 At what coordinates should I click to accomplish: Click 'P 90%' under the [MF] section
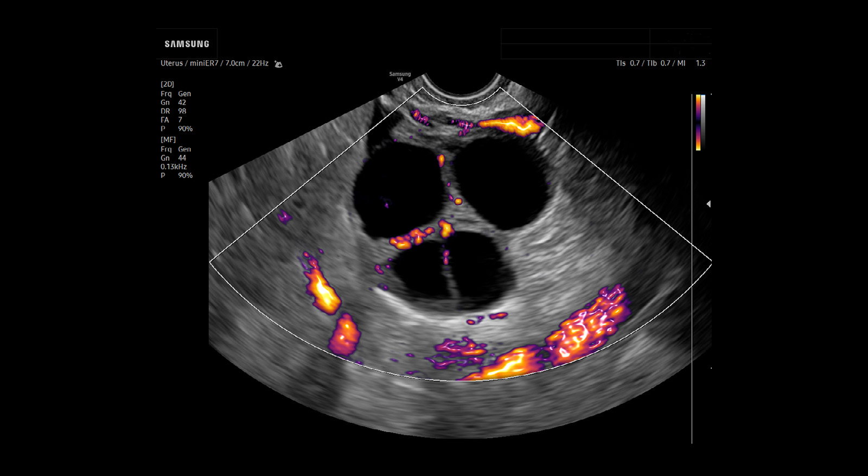coord(176,175)
